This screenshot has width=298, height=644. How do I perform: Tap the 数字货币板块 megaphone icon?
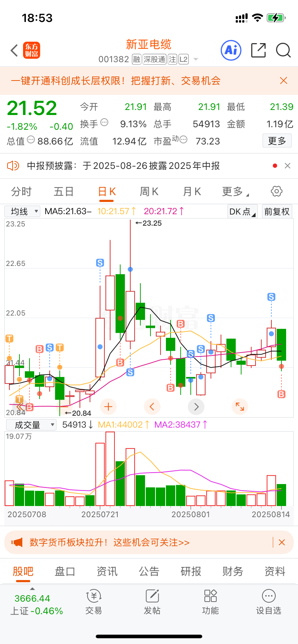click(17, 542)
